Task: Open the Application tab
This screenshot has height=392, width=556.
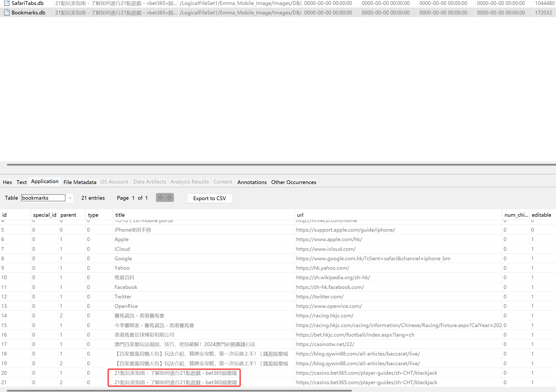Action: pyautogui.click(x=45, y=181)
